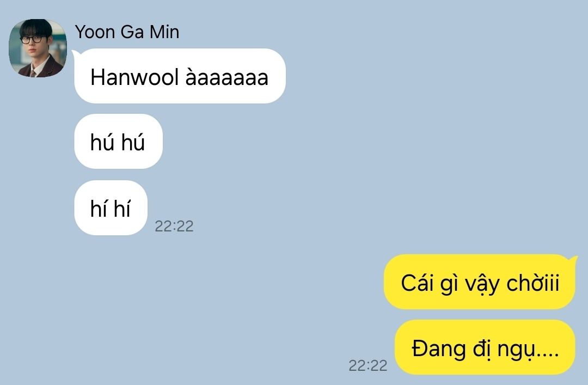This screenshot has width=588, height=385.
Task: Click the word "Hanwool" in first message
Action: pyautogui.click(x=134, y=77)
